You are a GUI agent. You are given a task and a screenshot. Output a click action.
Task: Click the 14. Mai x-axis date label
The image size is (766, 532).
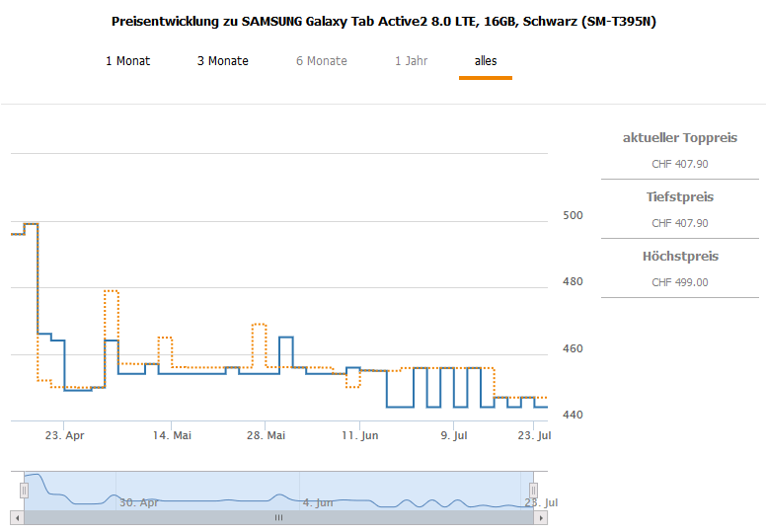coord(171,435)
